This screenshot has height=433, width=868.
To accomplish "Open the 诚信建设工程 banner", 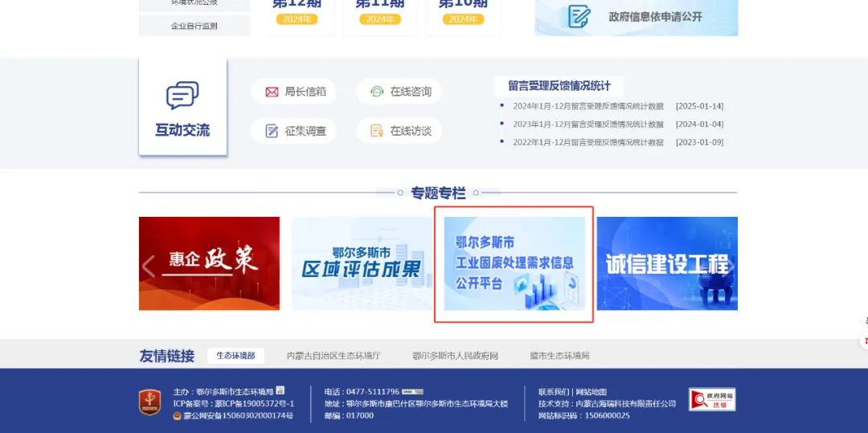I will (x=667, y=263).
